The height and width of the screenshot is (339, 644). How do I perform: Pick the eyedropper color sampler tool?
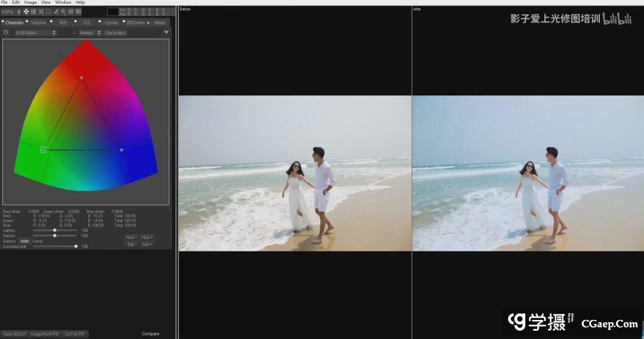click(56, 11)
